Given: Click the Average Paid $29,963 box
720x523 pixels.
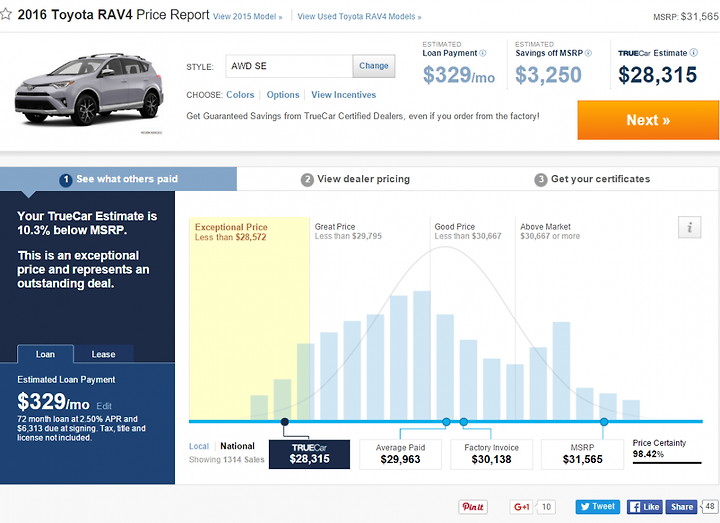Looking at the screenshot, I should pos(400,454).
